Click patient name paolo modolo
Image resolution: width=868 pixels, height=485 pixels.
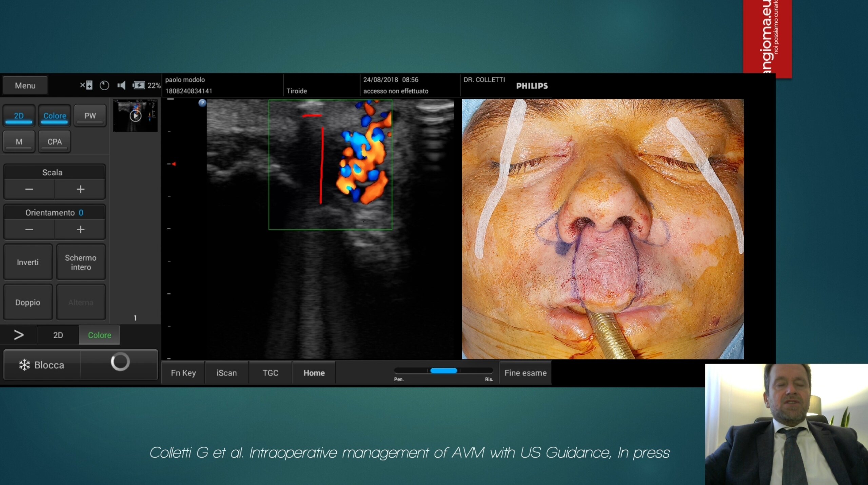[185, 80]
